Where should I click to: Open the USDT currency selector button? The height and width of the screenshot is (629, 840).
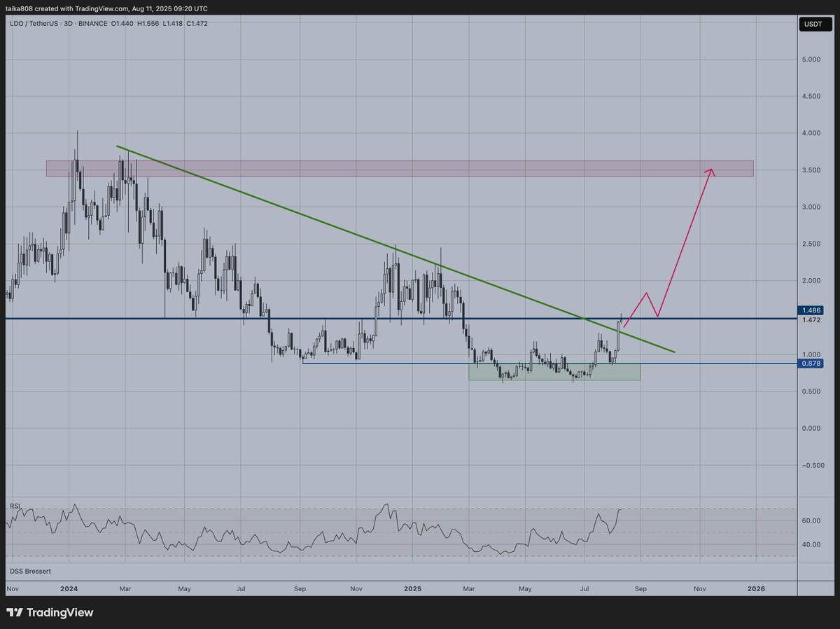click(815, 25)
